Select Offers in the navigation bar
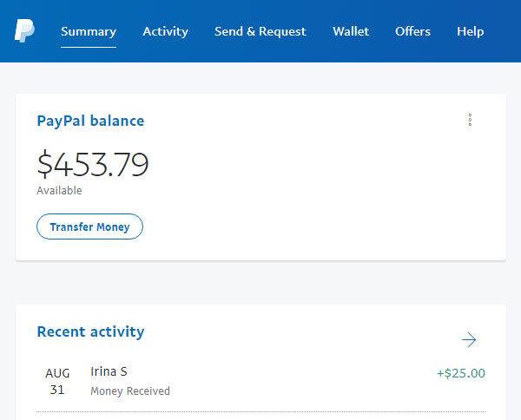The width and height of the screenshot is (521, 420). [412, 31]
